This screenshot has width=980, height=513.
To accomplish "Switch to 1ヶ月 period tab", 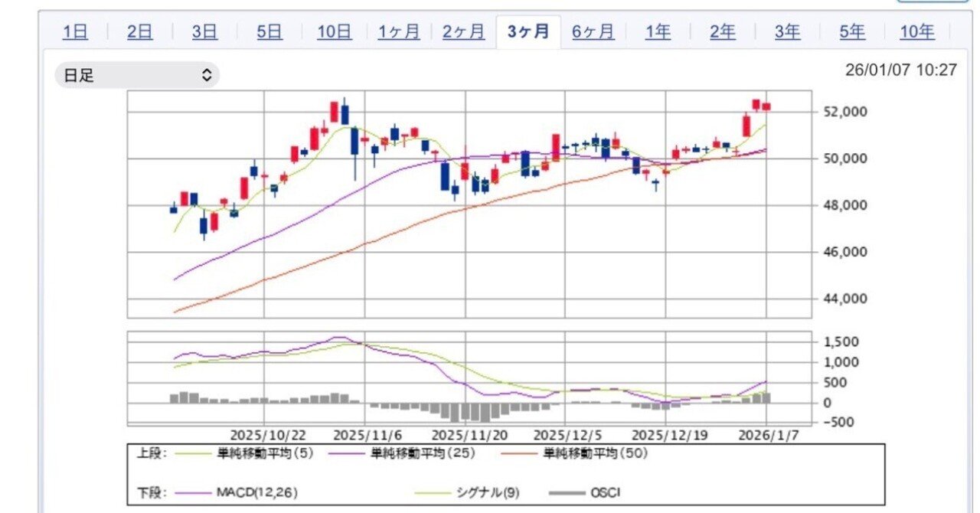I will point(399,32).
